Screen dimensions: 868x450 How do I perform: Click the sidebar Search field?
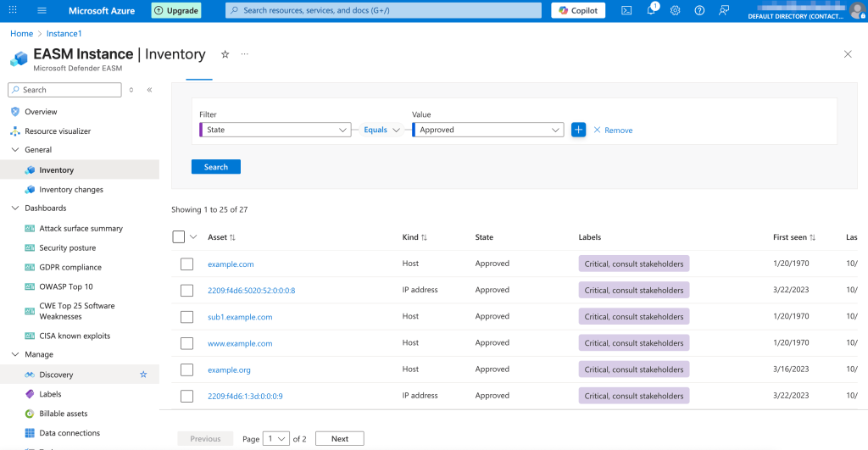coord(64,90)
